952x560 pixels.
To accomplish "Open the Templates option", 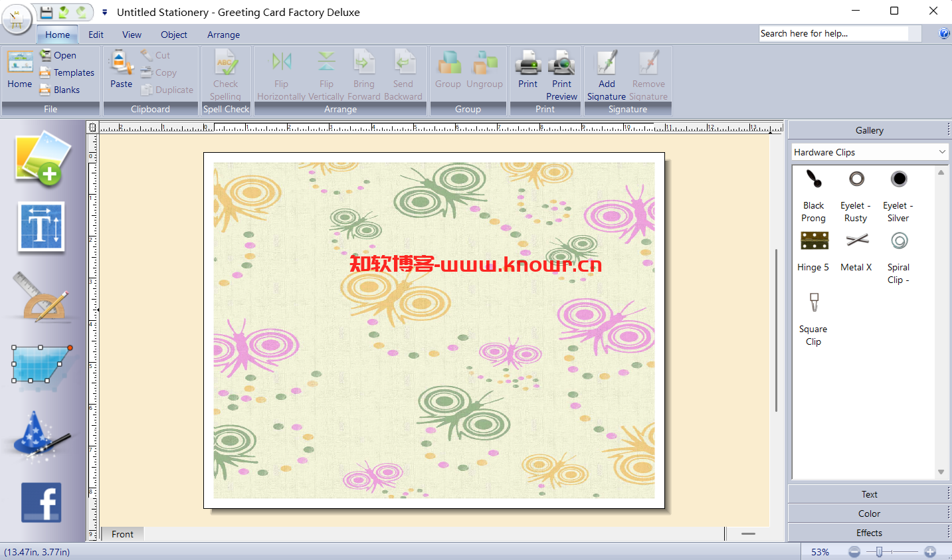I will tap(66, 72).
